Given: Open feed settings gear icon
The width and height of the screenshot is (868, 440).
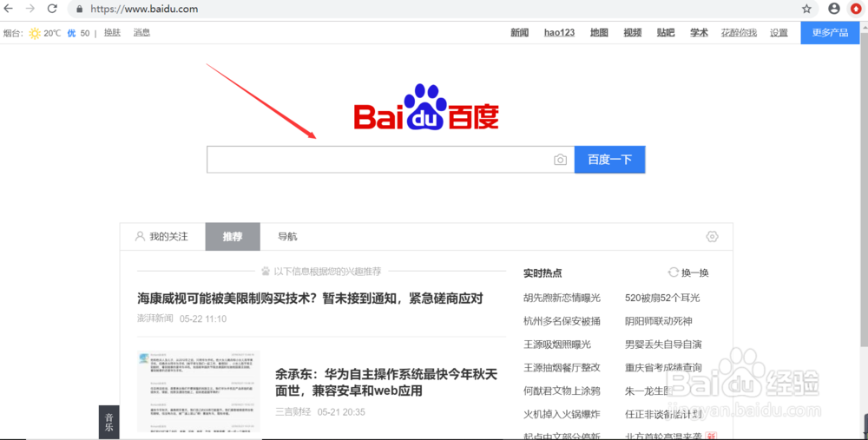Looking at the screenshot, I should (712, 236).
